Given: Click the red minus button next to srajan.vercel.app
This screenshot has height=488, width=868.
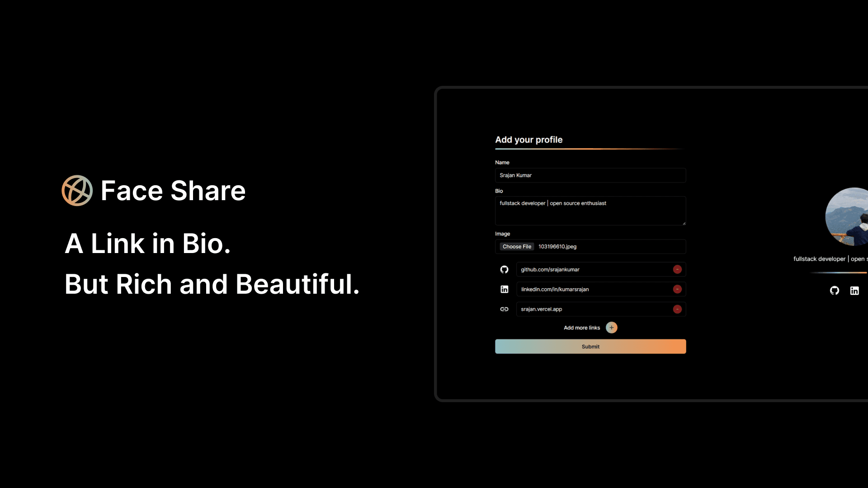Looking at the screenshot, I should coord(677,309).
